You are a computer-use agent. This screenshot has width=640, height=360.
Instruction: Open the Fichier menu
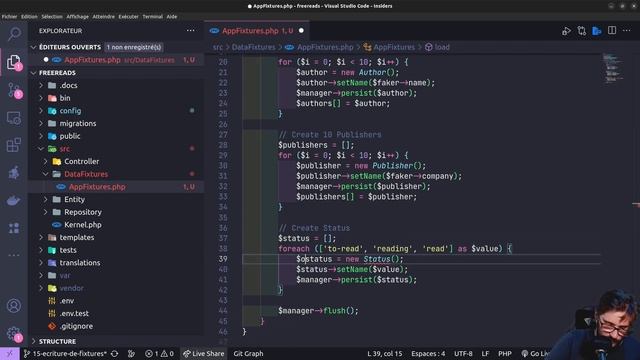(x=9, y=17)
